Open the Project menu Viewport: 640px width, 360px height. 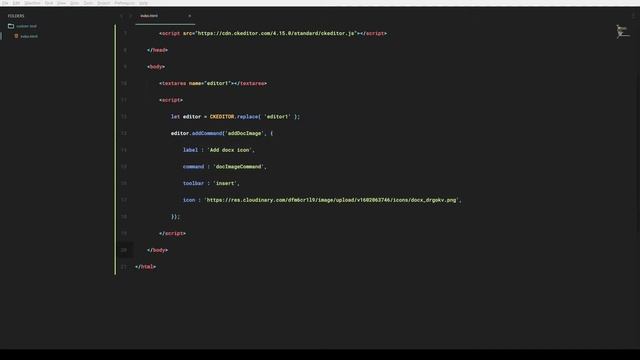click(x=104, y=3)
